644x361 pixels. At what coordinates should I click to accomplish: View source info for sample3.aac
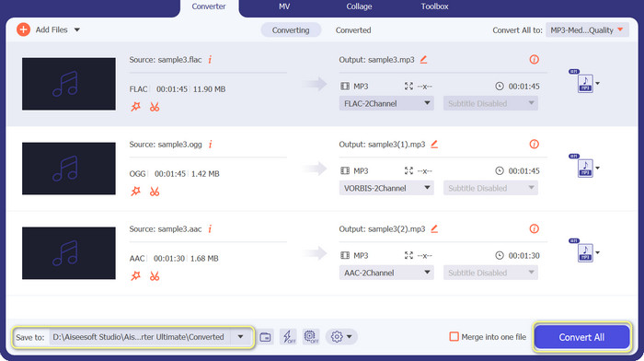(x=210, y=229)
